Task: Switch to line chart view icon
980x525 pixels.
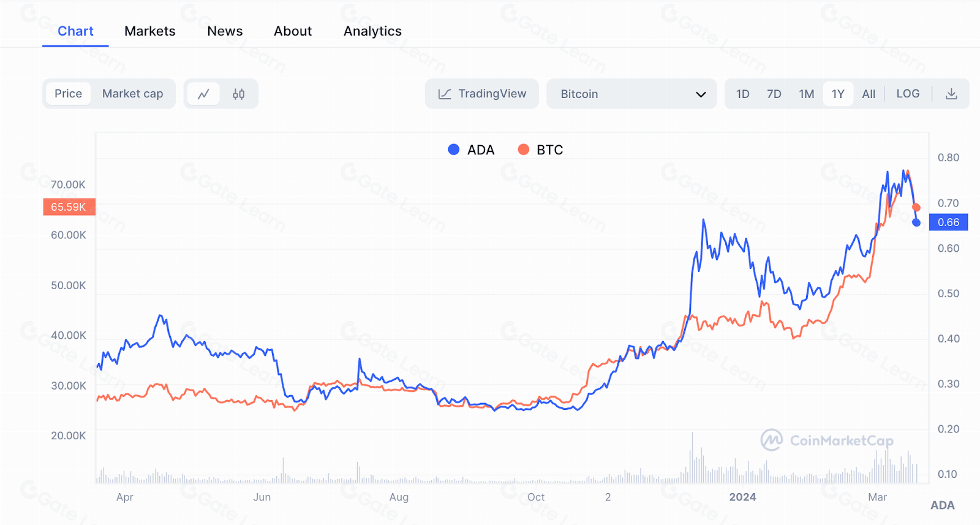Action: (x=203, y=94)
